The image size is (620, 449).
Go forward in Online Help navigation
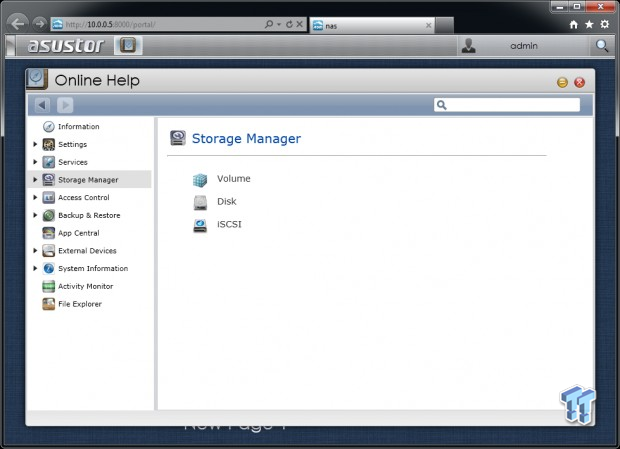65,105
